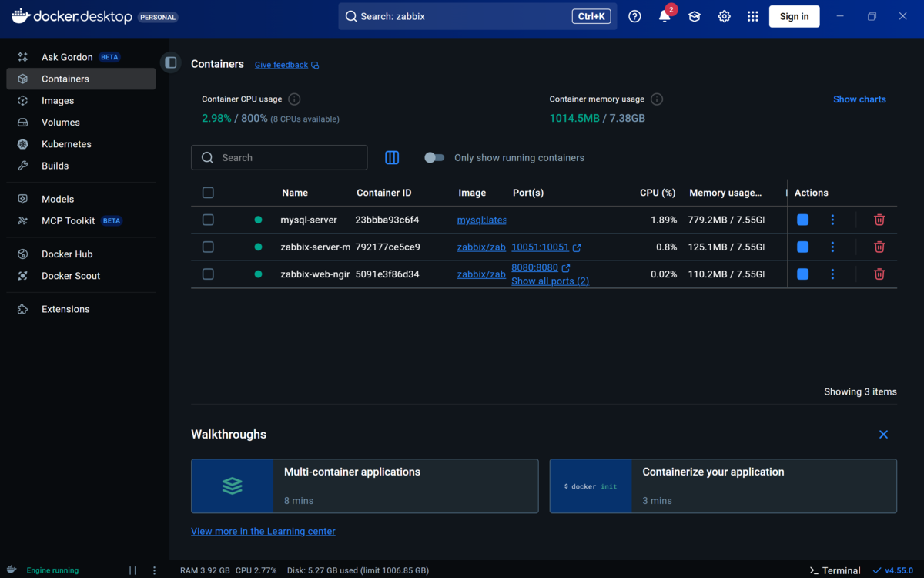Open more actions for mysql-server

click(832, 220)
